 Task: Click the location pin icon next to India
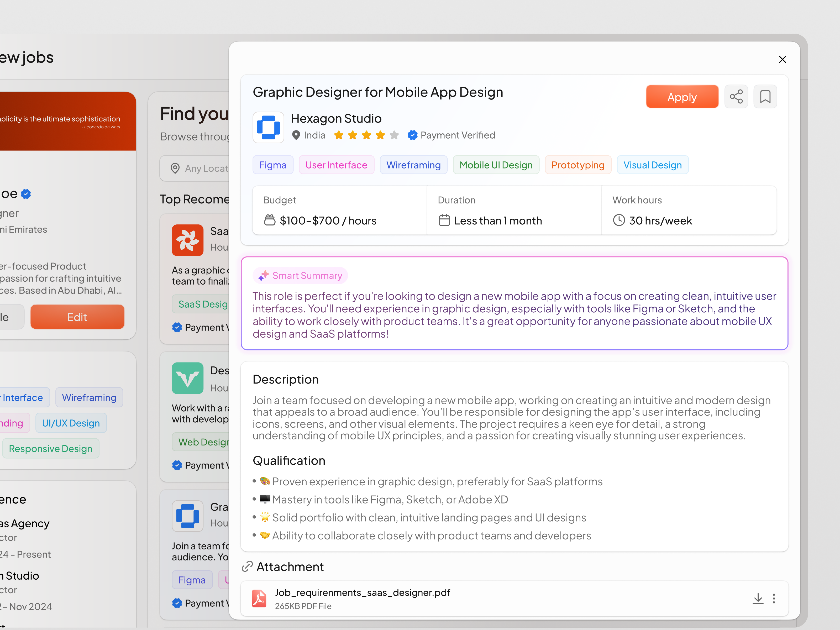click(297, 135)
